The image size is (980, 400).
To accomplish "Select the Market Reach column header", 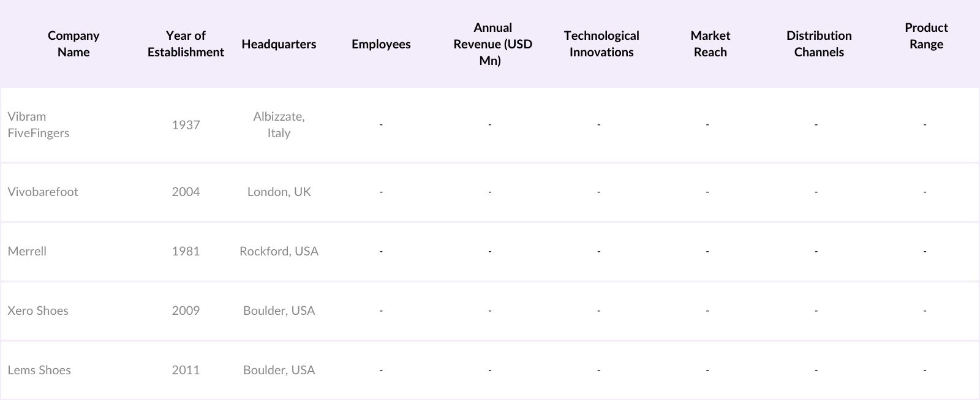I will click(x=710, y=44).
